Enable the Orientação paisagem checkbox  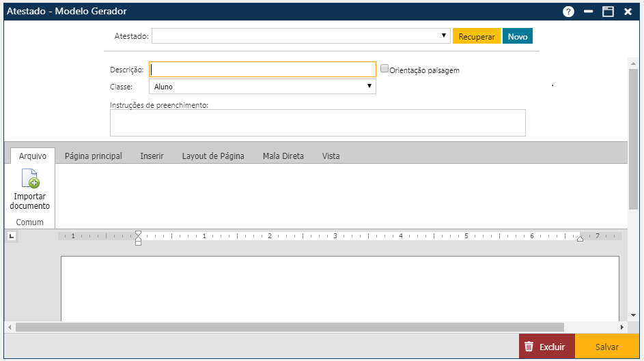tap(384, 68)
